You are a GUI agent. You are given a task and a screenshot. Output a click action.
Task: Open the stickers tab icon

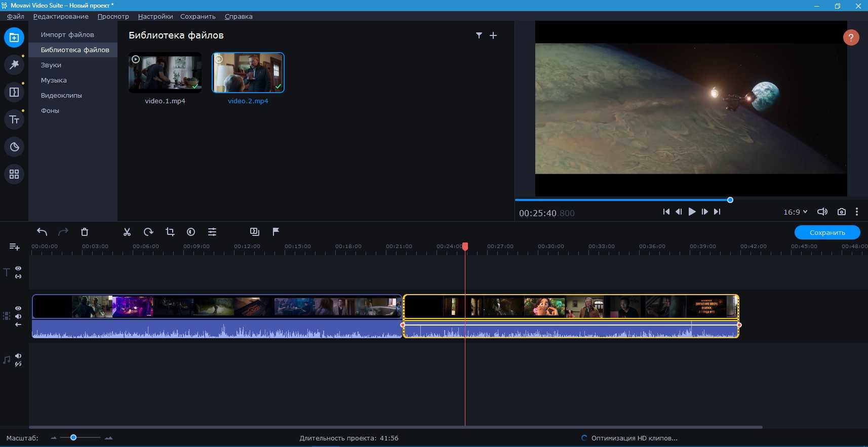14,147
